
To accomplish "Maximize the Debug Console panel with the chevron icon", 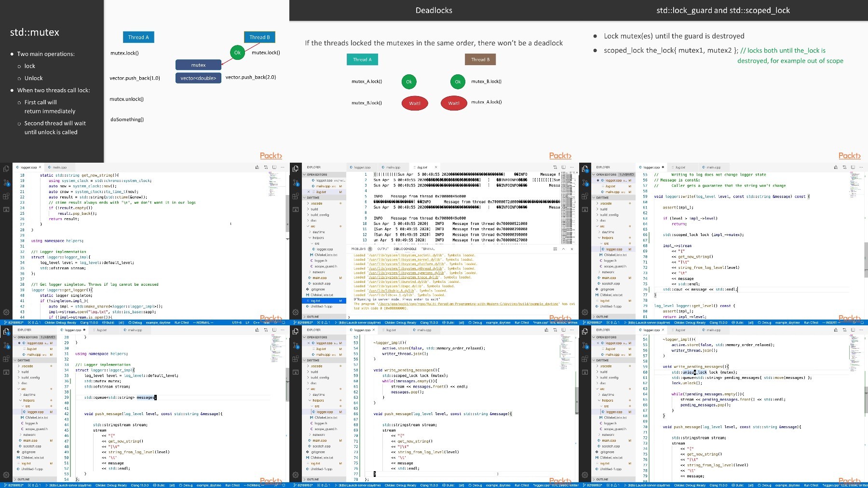I will 563,249.
